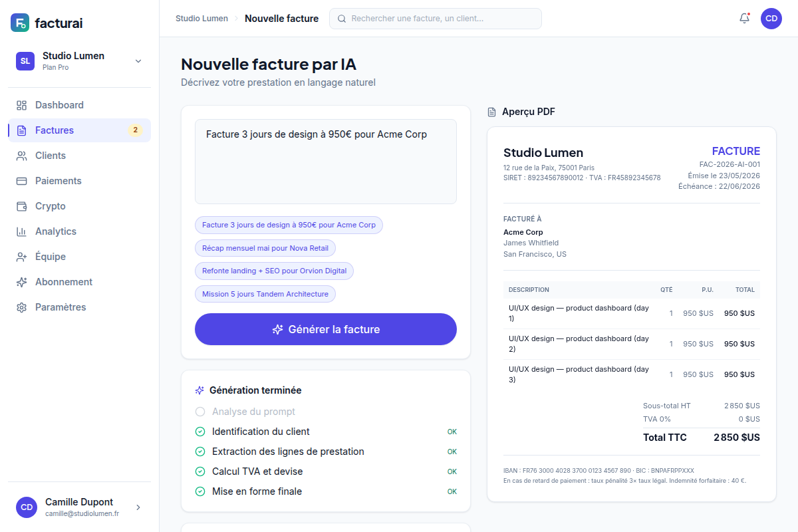798x532 pixels.
Task: Show the Analytics page
Action: tap(80, 231)
